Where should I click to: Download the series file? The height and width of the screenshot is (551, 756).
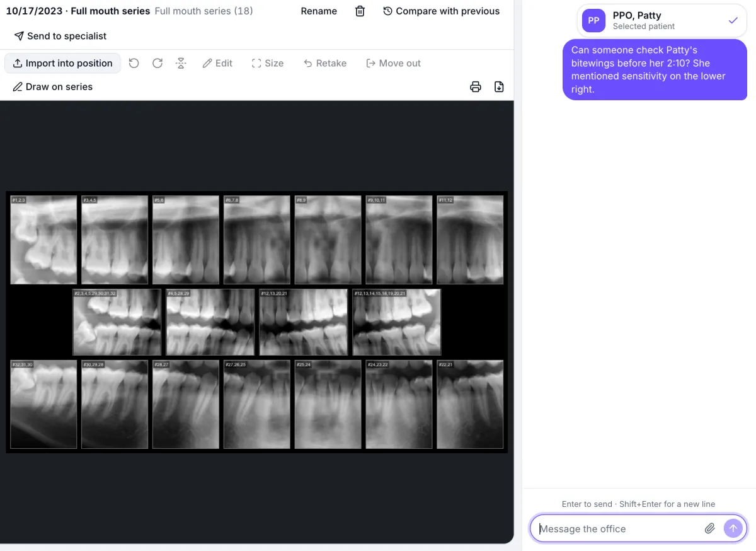click(499, 87)
